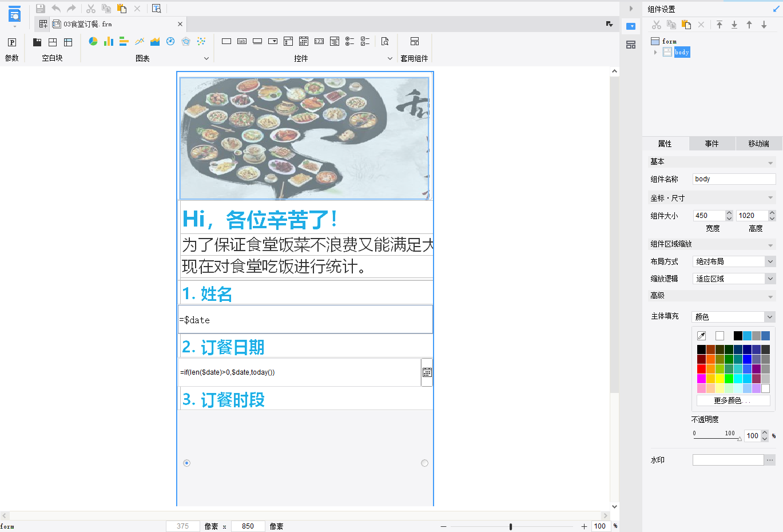Expand the body node in the component tree
The height and width of the screenshot is (532, 783).
click(x=655, y=52)
